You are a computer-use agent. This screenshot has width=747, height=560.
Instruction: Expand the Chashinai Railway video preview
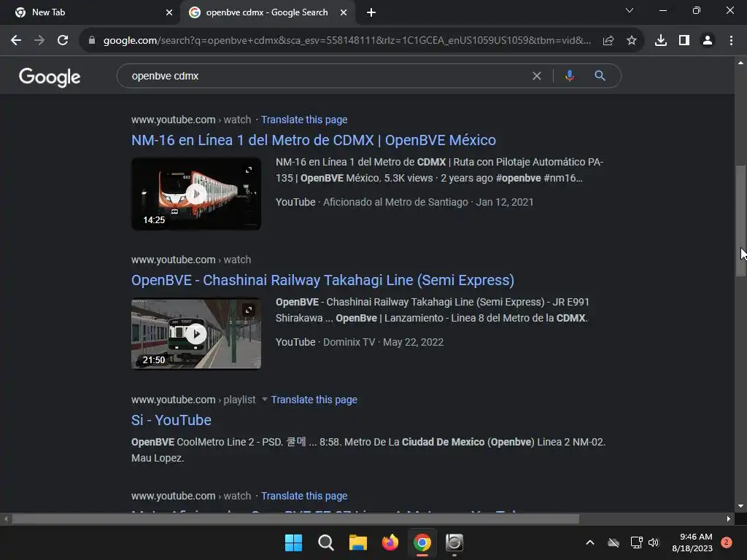(x=249, y=311)
